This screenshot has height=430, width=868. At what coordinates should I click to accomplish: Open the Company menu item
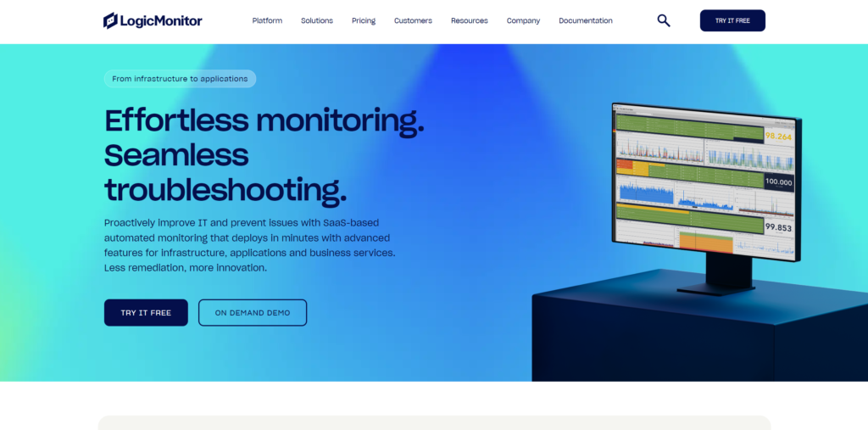tap(523, 20)
